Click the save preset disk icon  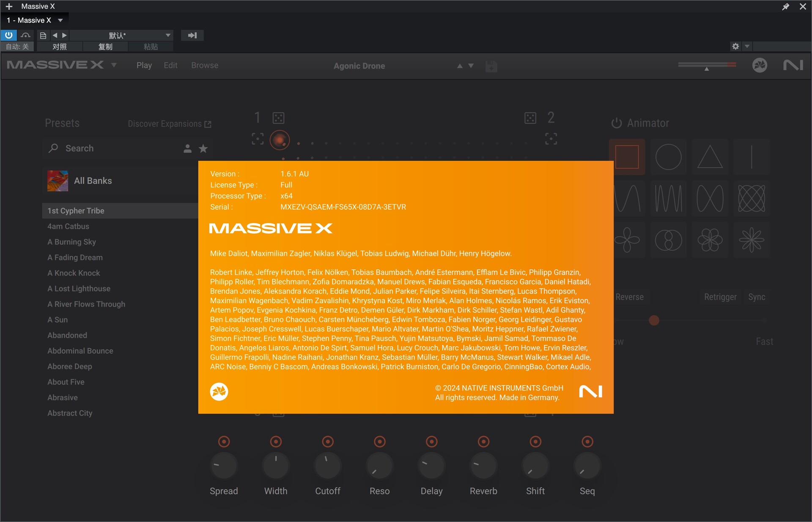click(x=491, y=66)
